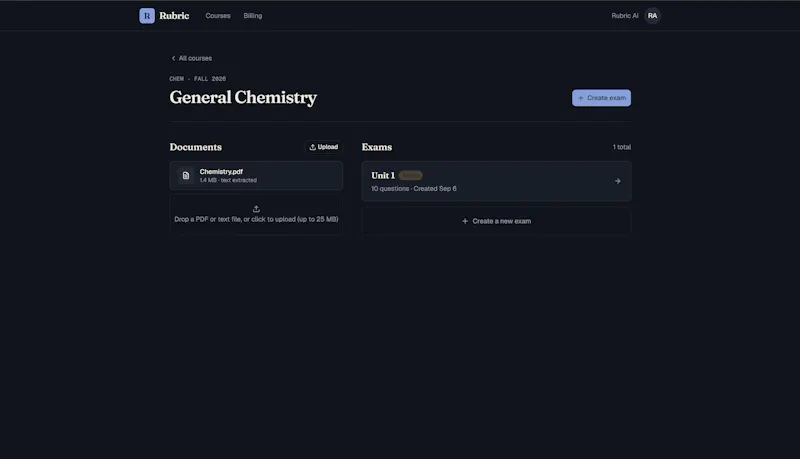Click the 1.4 MB text extracted label

[228, 180]
